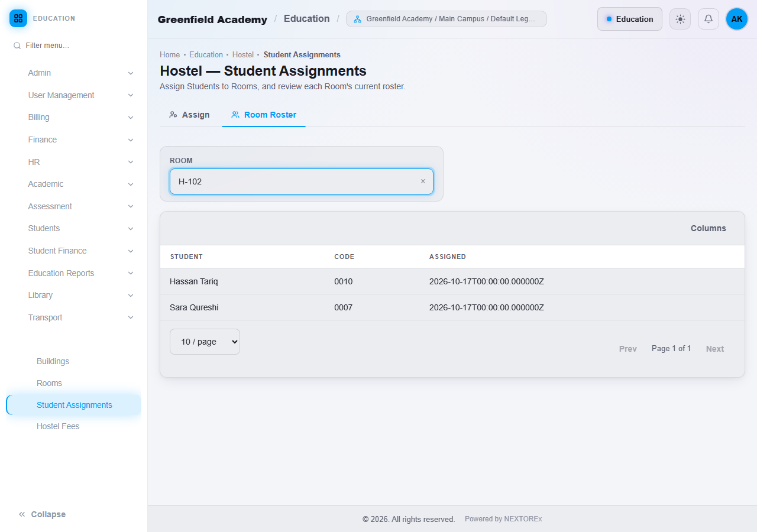Screen dimensions: 757x532
Task: Sort by the STUDENT column header
Action: 186,257
